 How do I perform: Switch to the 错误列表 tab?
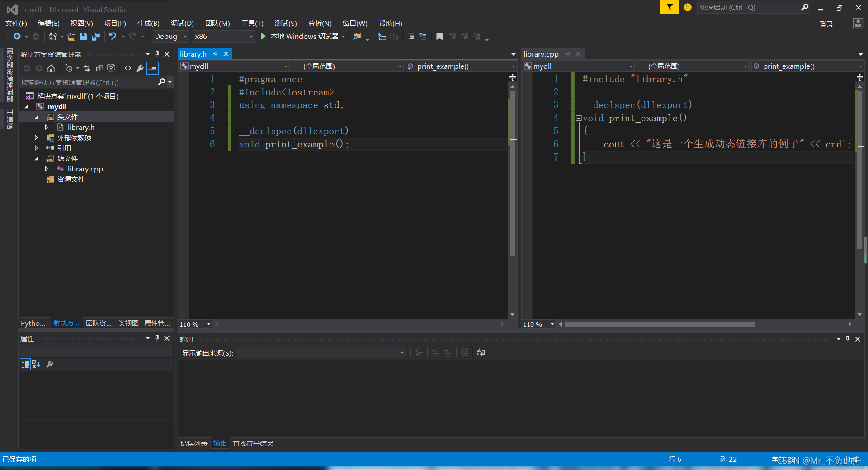194,444
